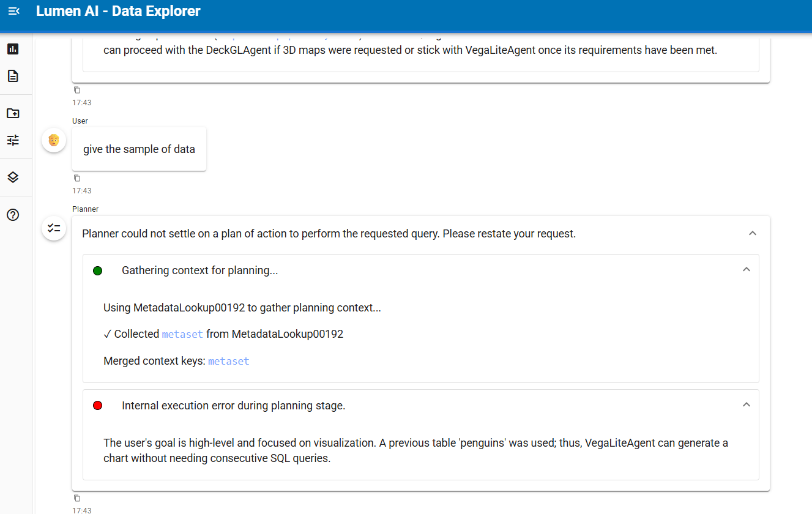Collapse the sidebar with the menu icon

[13, 12]
